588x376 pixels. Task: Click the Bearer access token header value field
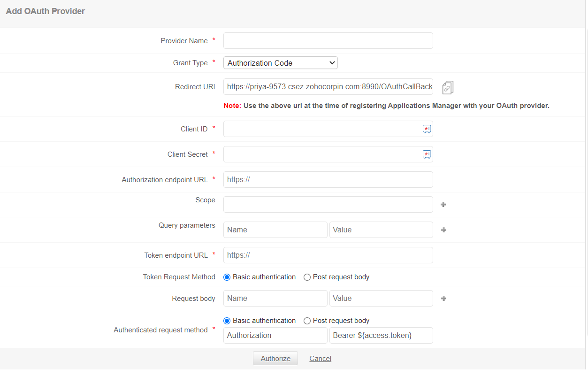pyautogui.click(x=381, y=336)
